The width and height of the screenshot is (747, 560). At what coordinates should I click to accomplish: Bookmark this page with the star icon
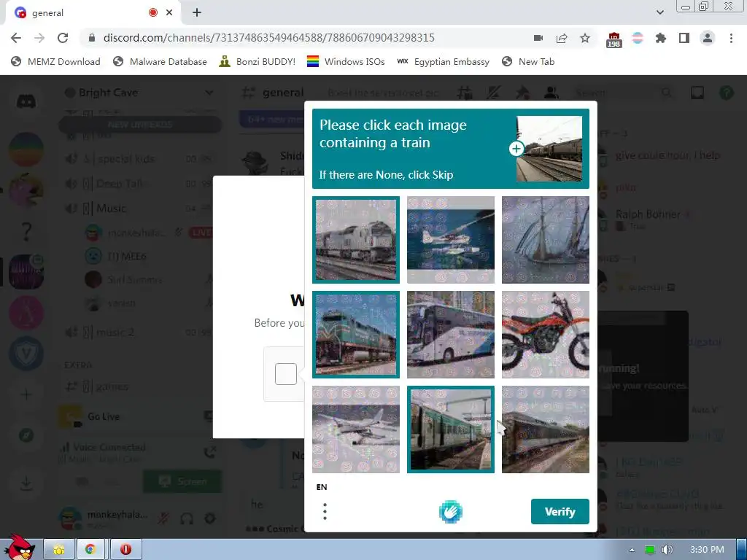coord(585,38)
